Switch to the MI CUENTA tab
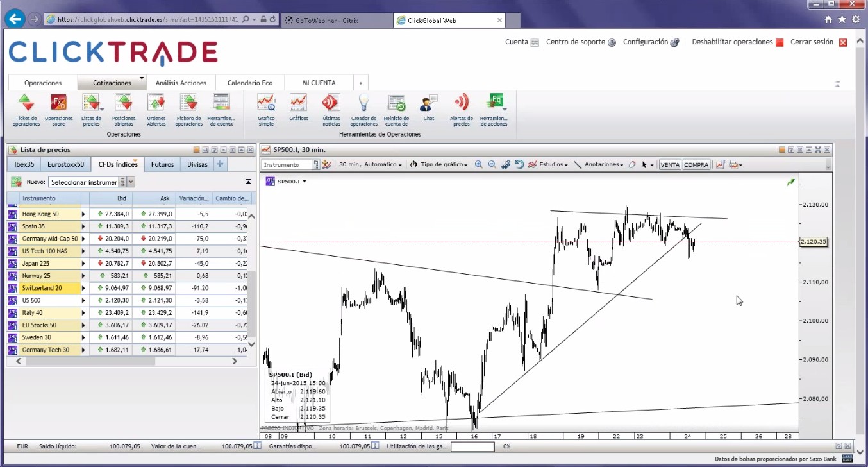The image size is (868, 467). point(319,83)
